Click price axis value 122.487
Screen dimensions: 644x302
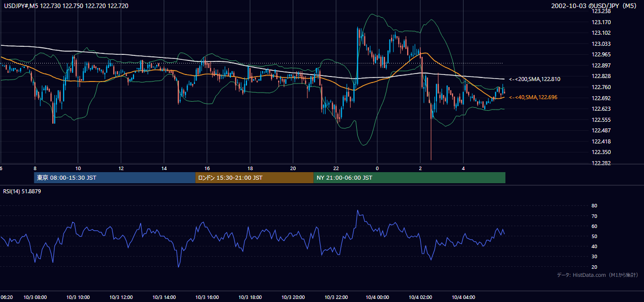(x=601, y=130)
